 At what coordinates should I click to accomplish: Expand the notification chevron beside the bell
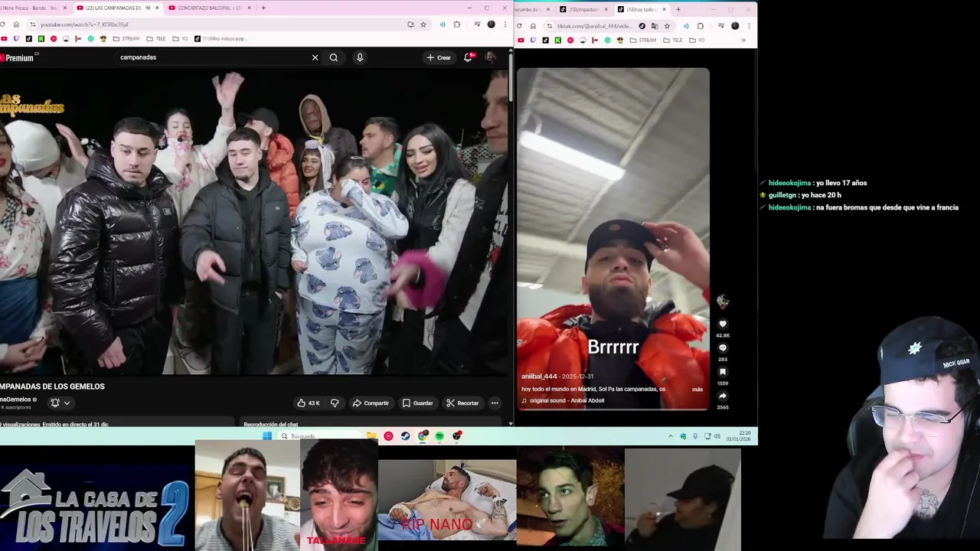click(67, 403)
